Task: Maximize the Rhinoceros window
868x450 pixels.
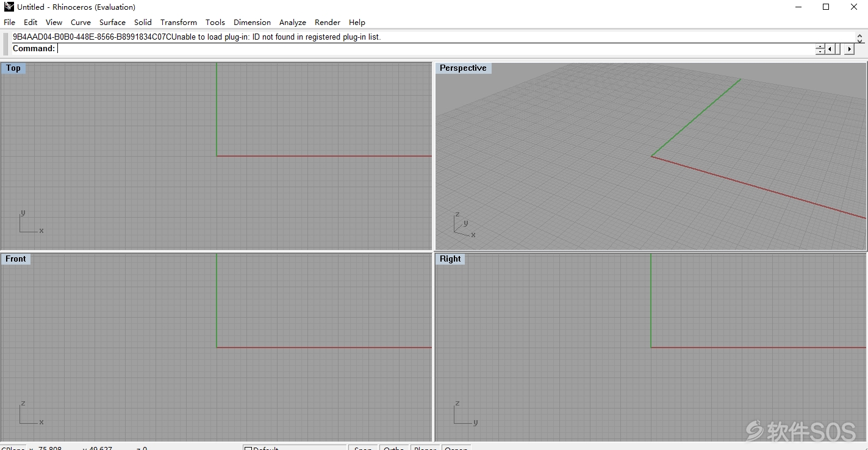Action: (826, 7)
